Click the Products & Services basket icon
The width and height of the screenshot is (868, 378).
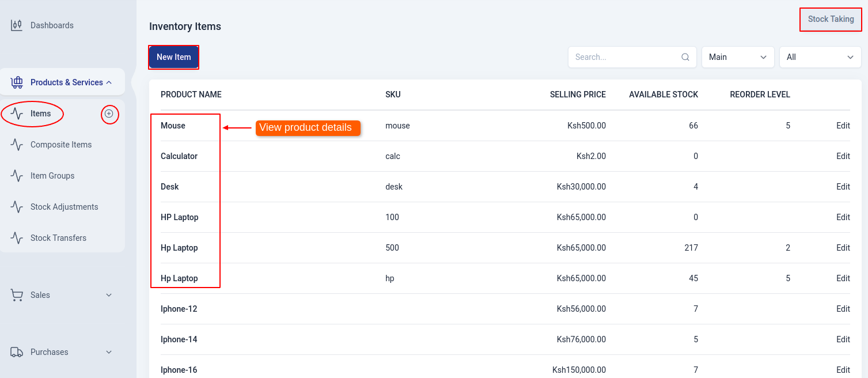17,82
